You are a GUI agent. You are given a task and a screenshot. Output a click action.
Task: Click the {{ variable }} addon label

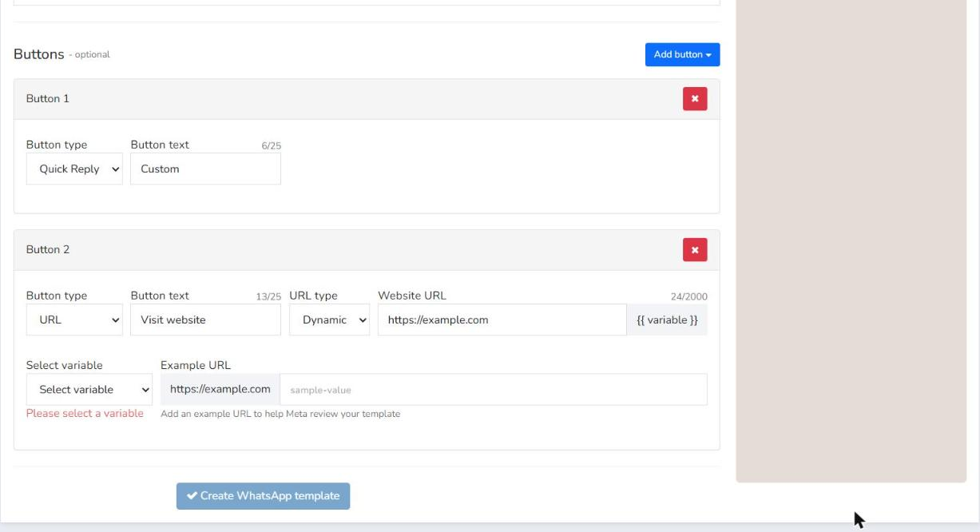pos(667,320)
